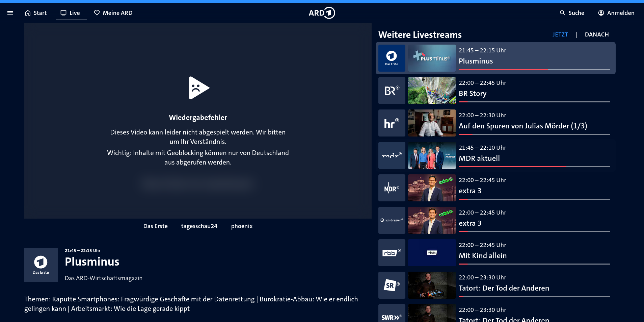644x322 pixels.
Task: Open the SR Tatort thumbnail
Action: coord(432,285)
